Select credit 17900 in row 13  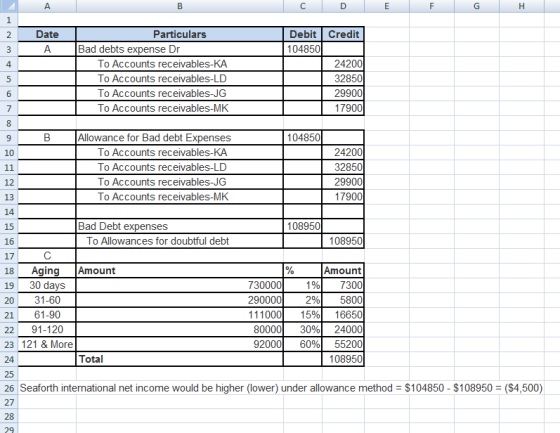point(343,196)
